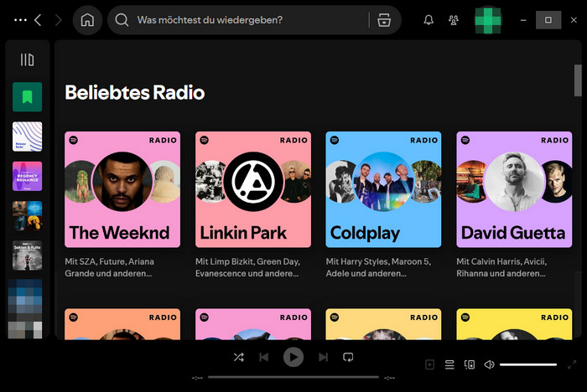
Task: Maximize the Spotify window
Action: [x=548, y=20]
